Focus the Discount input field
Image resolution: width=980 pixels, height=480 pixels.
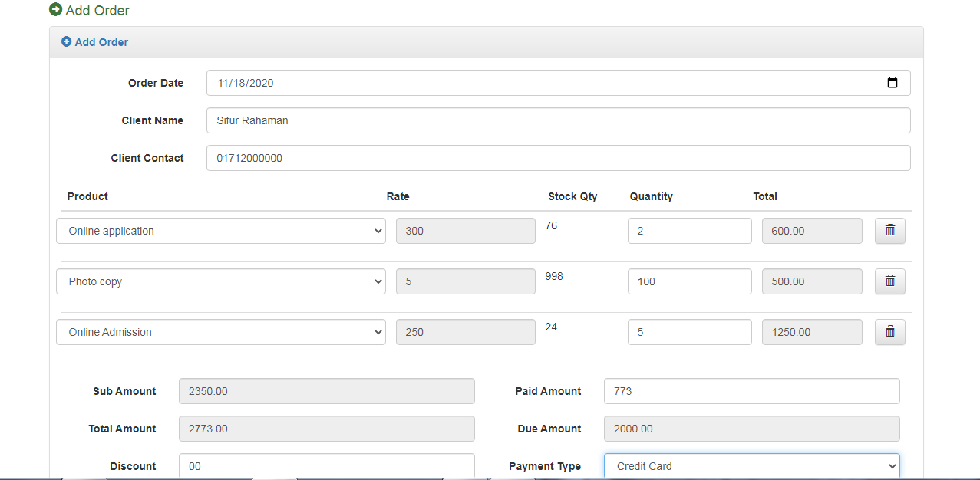[x=326, y=466]
